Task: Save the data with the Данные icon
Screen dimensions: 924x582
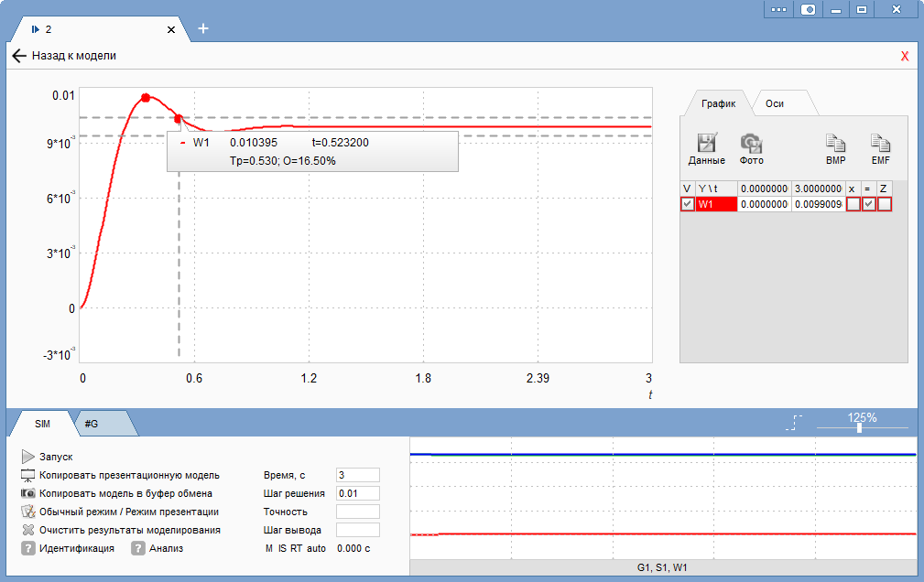Action: [707, 149]
